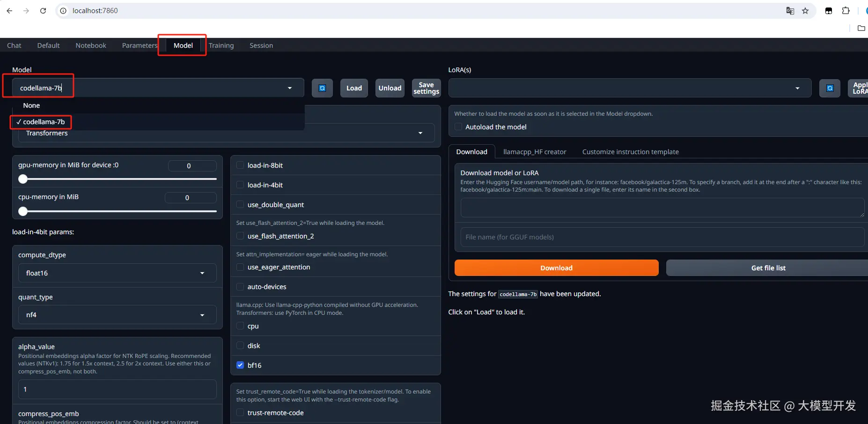868x424 pixels.
Task: Unload the current model
Action: click(390, 88)
